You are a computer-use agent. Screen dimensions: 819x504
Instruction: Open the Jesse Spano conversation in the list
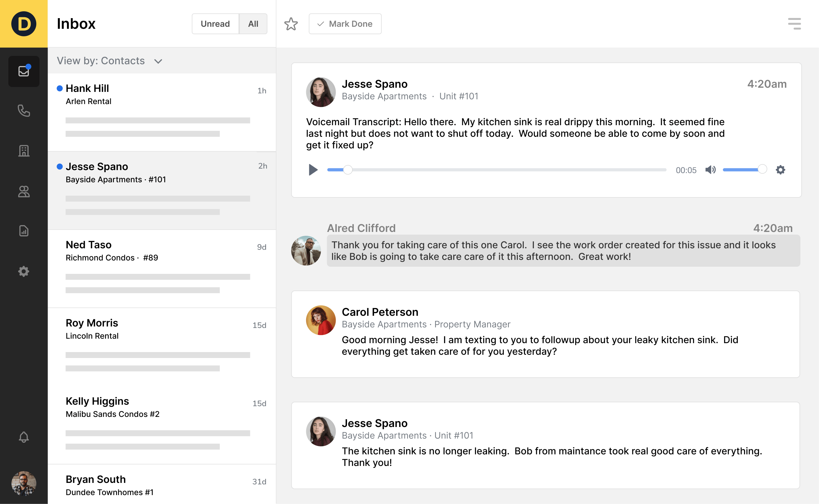[x=162, y=191]
